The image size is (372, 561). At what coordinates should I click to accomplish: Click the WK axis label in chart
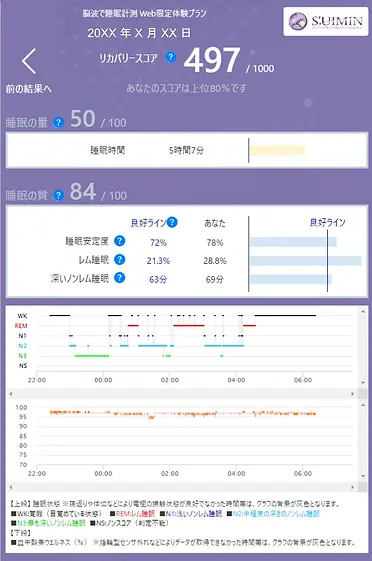(22, 316)
